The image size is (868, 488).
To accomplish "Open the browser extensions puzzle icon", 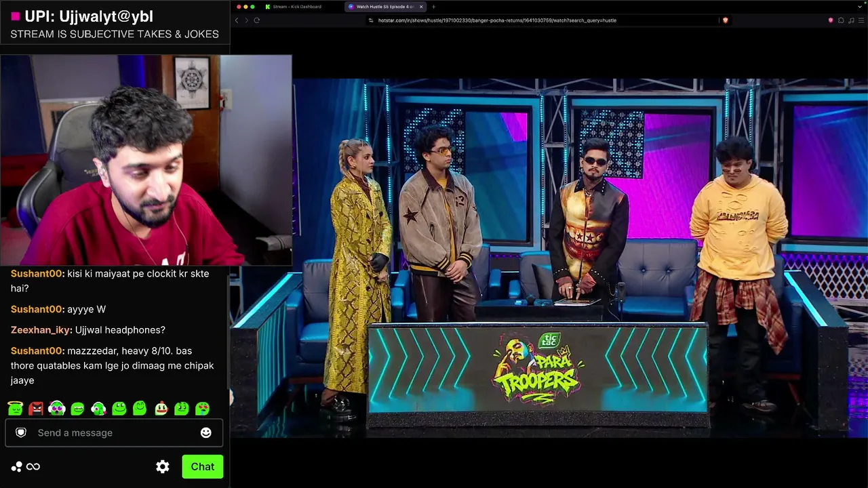I will (841, 20).
